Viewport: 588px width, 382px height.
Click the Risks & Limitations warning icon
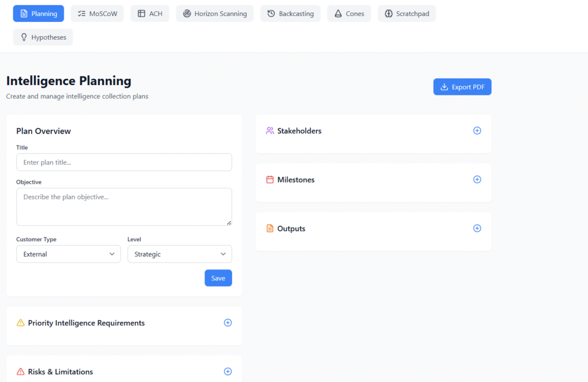coord(21,372)
